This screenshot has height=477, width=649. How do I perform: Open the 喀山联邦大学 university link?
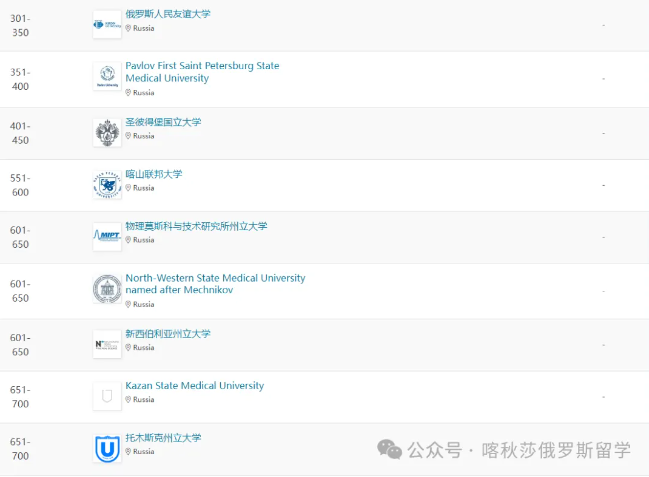[x=154, y=174]
